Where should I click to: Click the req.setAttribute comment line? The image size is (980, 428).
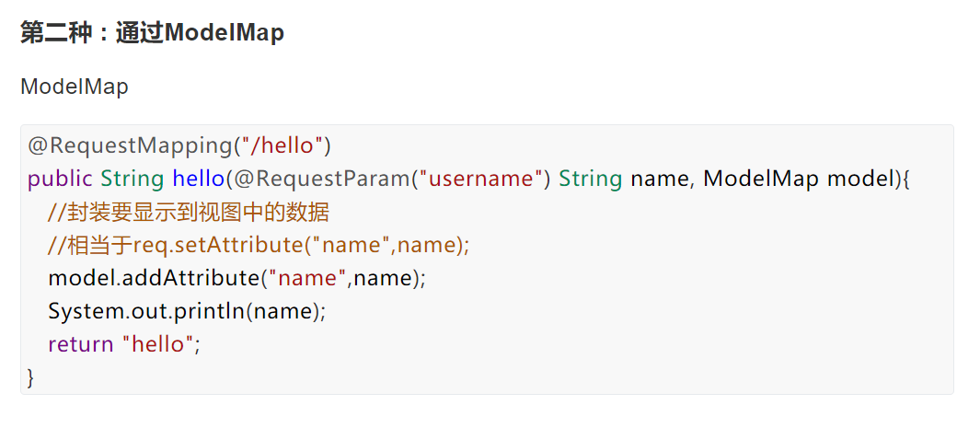coord(259,245)
